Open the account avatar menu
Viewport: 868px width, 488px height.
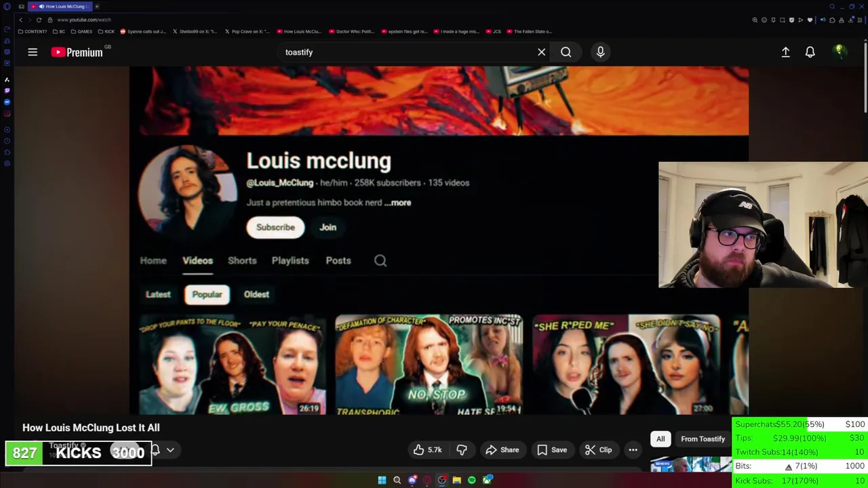(840, 52)
